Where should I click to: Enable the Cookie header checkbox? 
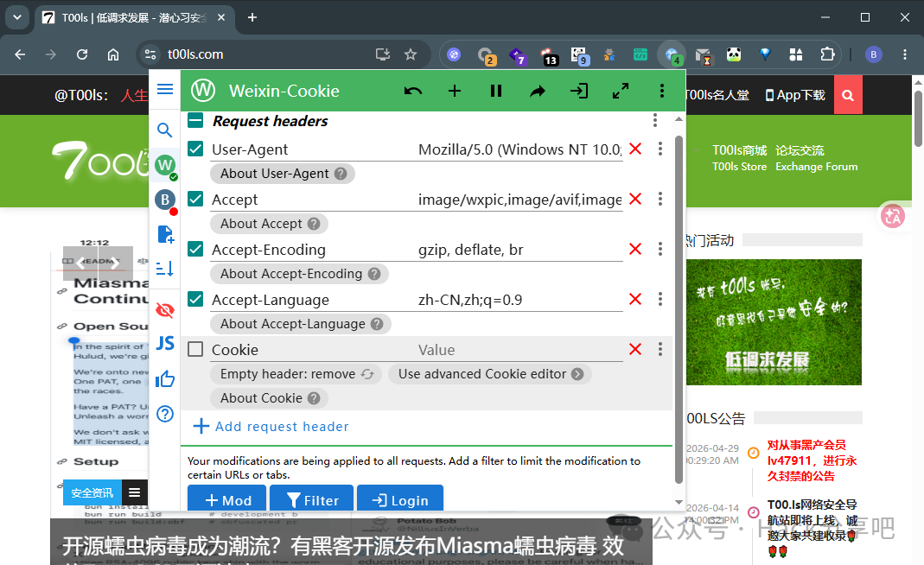pyautogui.click(x=195, y=349)
